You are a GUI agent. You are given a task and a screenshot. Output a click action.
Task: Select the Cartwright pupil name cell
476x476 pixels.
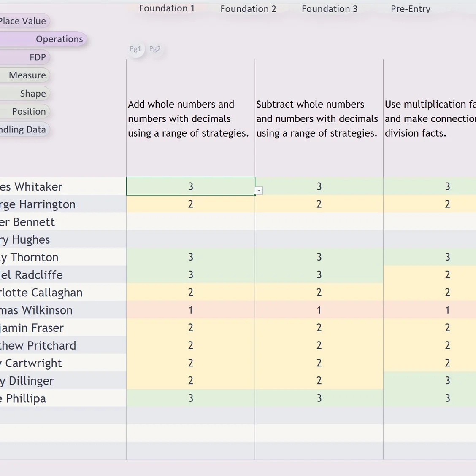pos(63,363)
